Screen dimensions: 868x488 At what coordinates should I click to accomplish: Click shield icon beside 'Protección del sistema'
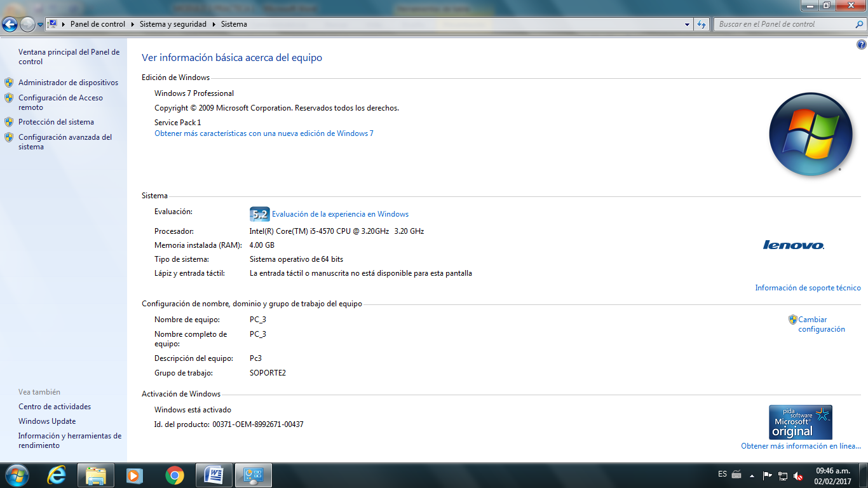click(9, 122)
